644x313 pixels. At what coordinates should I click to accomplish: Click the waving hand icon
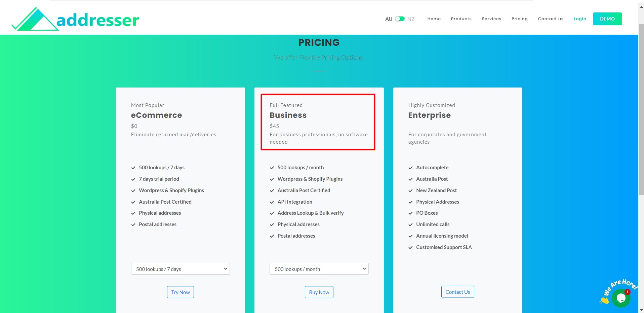(604, 300)
